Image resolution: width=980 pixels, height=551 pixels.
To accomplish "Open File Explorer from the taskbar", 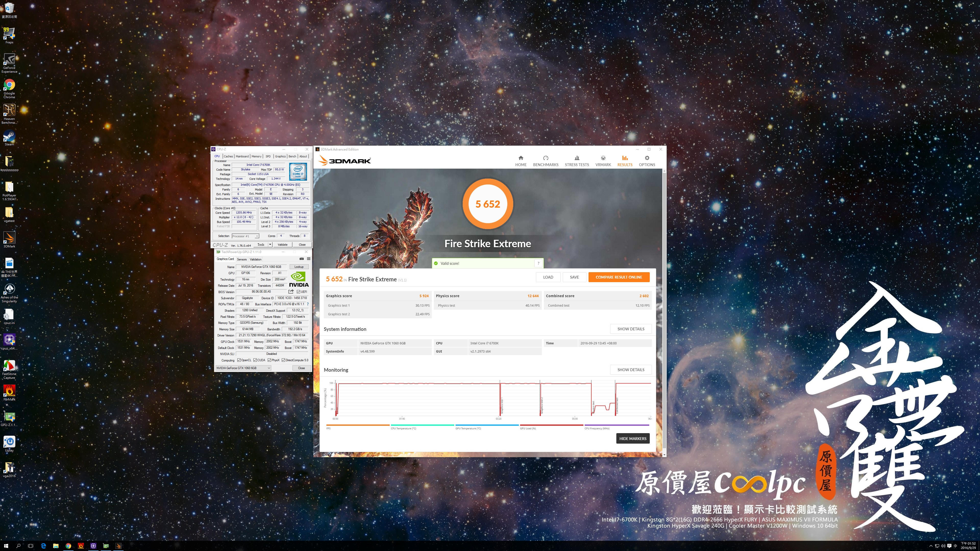I will click(56, 546).
